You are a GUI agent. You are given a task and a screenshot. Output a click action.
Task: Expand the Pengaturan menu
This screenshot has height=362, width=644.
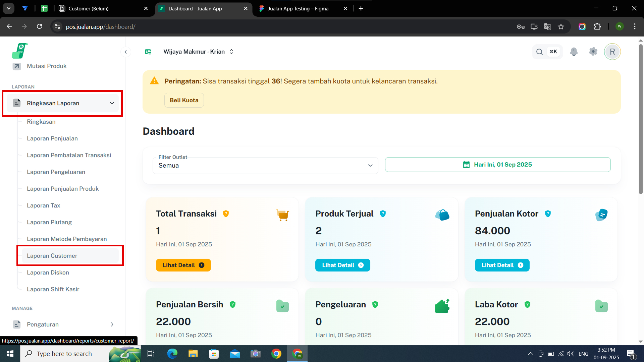(112, 324)
